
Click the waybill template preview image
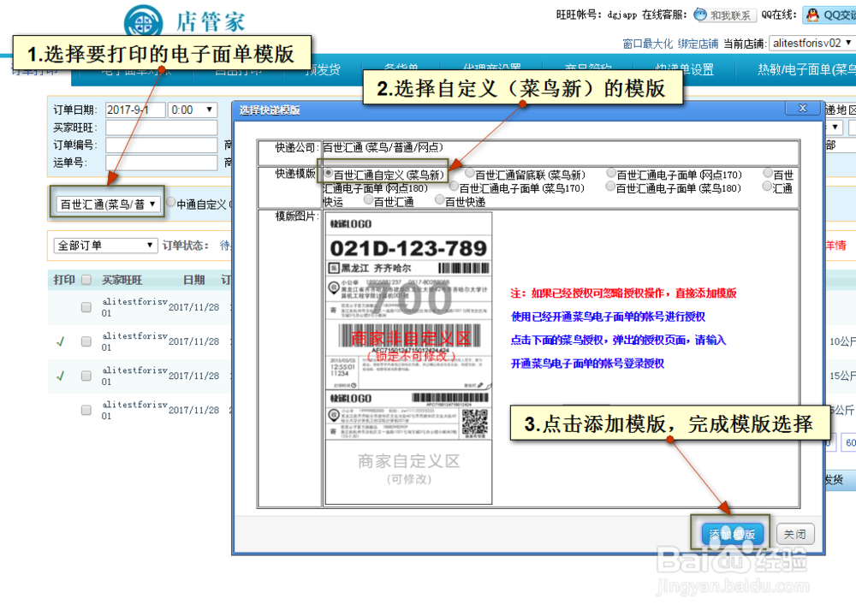coord(408,358)
